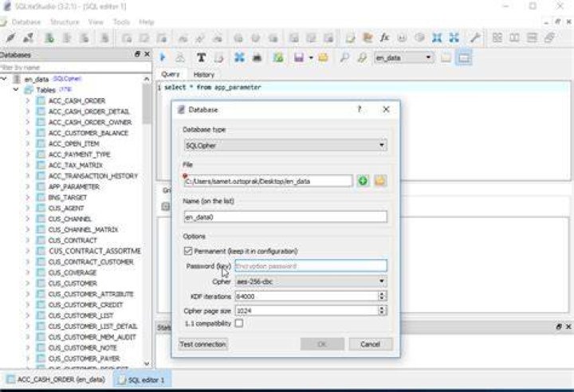Open the Cipher aes-256-cbc dropdown
574x392 pixels.
[x=311, y=281]
